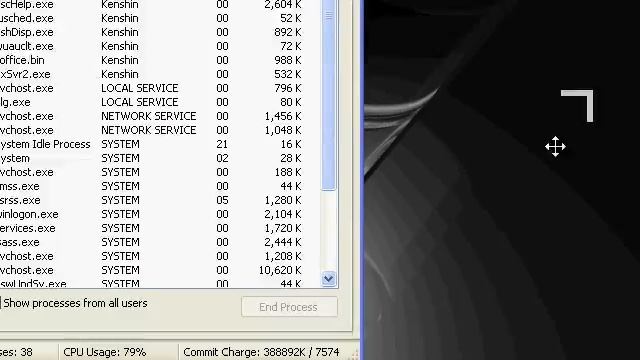Select the office.bin process row
Screen dimensions: 640x360
coord(160,60)
